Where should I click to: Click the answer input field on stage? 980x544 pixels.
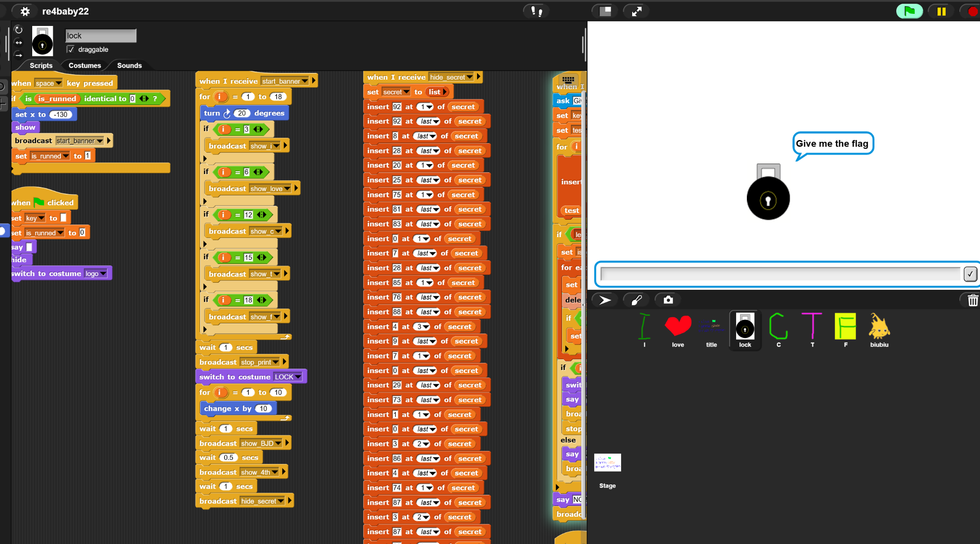pyautogui.click(x=780, y=274)
